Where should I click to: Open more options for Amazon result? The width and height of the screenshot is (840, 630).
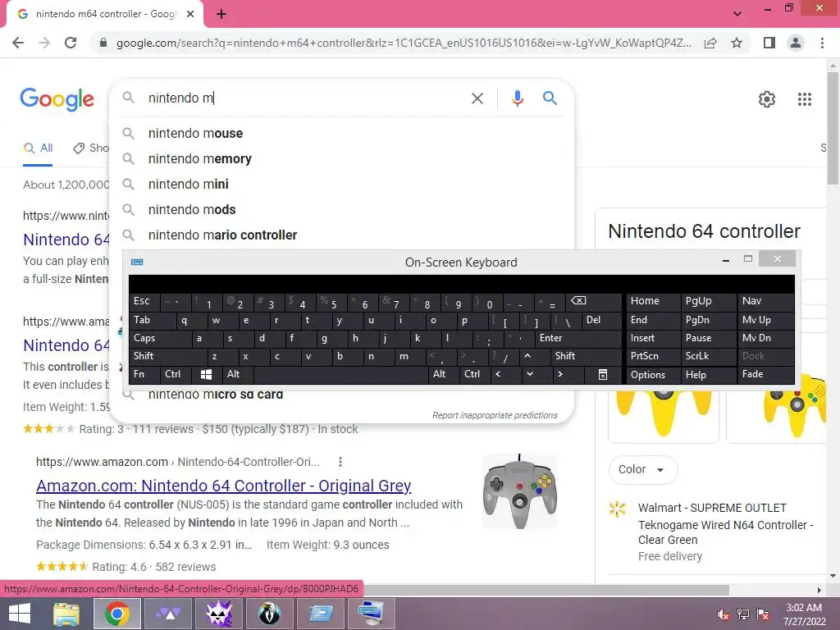pos(340,462)
